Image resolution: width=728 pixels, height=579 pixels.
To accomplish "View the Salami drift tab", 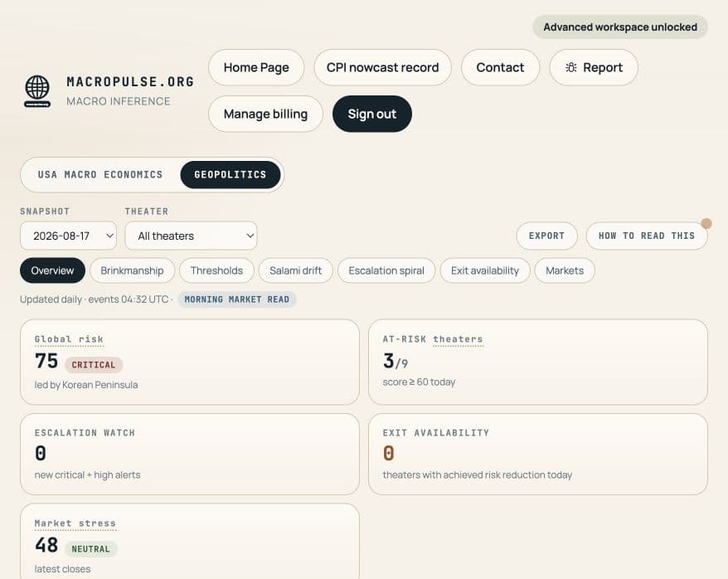I will 295,270.
